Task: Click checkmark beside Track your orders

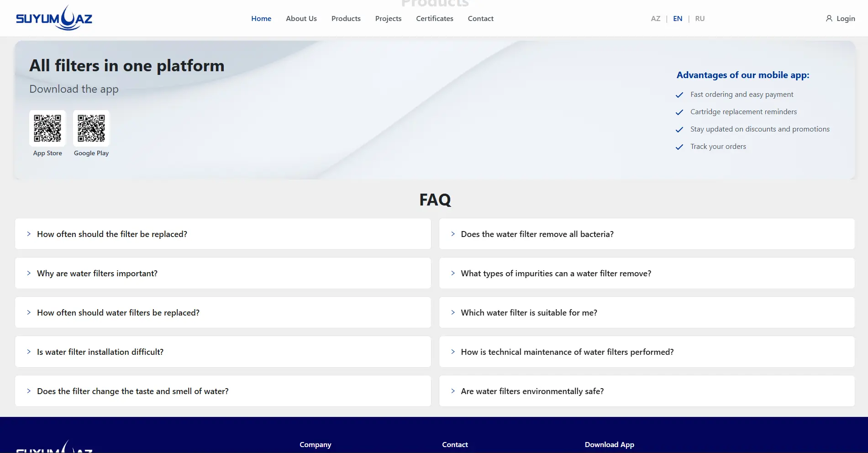Action: coord(679,147)
